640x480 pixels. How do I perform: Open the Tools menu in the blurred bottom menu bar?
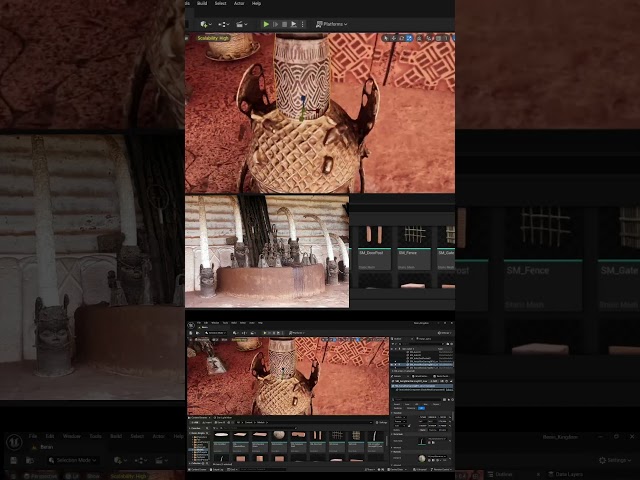tap(95, 436)
